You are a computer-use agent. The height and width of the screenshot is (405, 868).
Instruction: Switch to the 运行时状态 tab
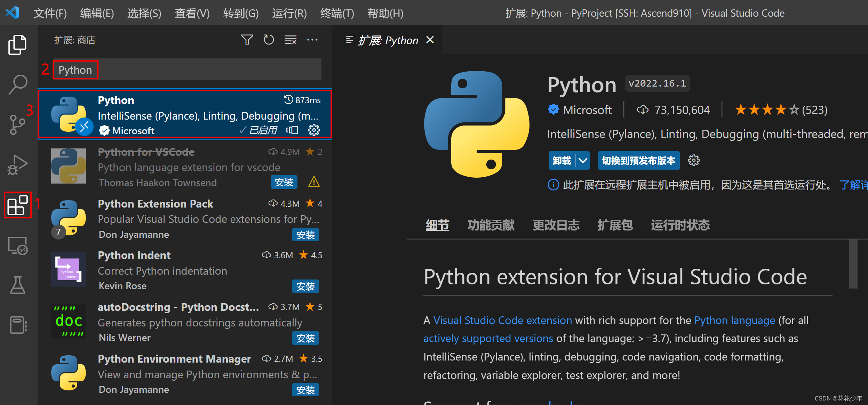tap(680, 225)
